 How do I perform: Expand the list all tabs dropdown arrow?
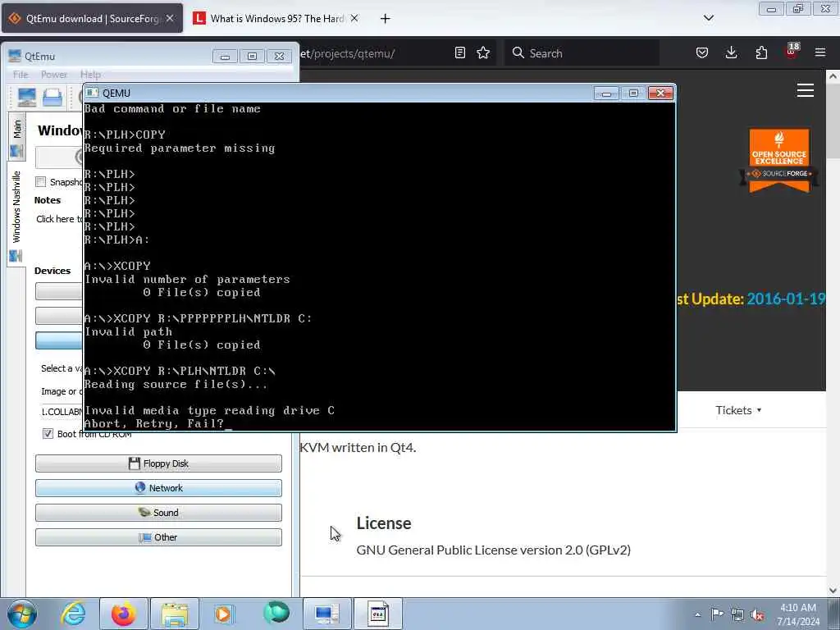point(709,18)
